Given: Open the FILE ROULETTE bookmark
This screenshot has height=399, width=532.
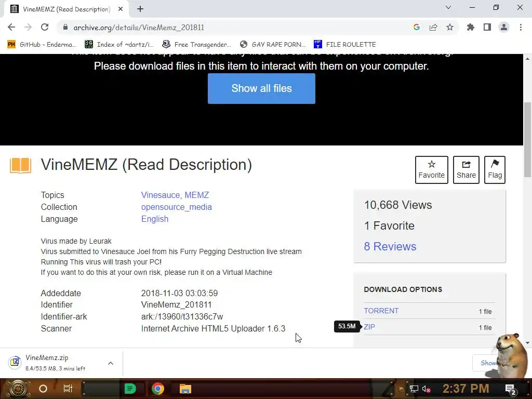Looking at the screenshot, I should [x=345, y=45].
